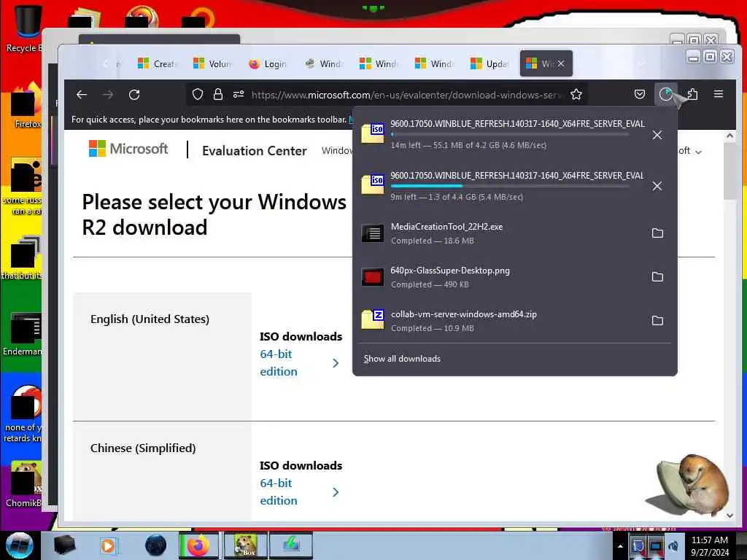Click chevron next to English 64-bit edition
The width and height of the screenshot is (747, 560).
(x=336, y=363)
